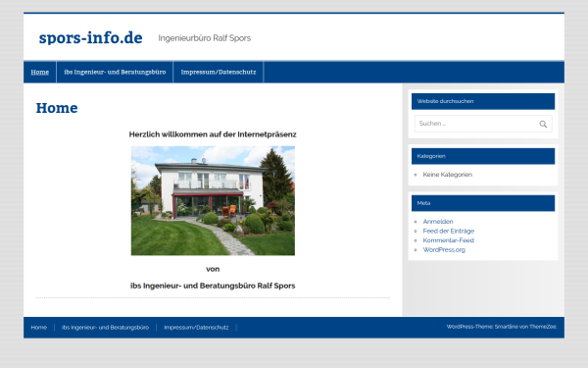The height and width of the screenshot is (368, 588).
Task: Open Feed der Einträge link
Action: tap(449, 231)
